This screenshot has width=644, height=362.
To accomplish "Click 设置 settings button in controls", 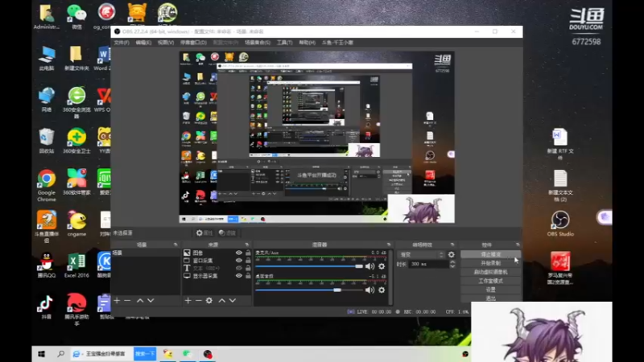I will [x=490, y=290].
